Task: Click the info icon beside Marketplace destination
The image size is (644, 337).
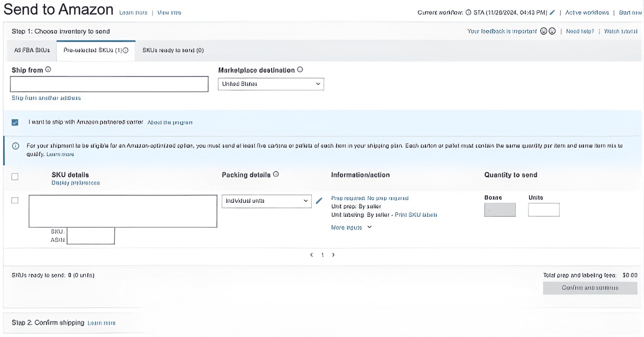Action: pyautogui.click(x=300, y=70)
